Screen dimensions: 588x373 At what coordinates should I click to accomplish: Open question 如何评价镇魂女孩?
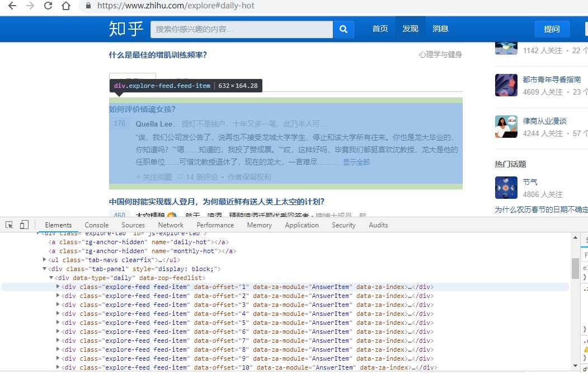pos(142,109)
